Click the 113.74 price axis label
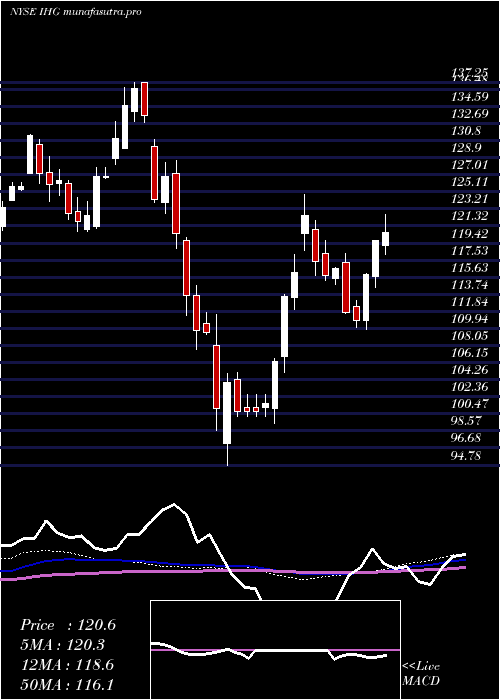 point(470,284)
